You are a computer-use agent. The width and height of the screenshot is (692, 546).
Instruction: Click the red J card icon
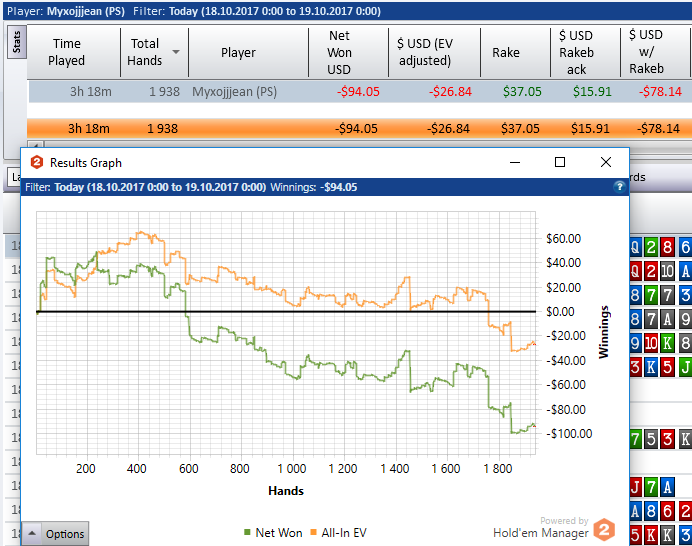pyautogui.click(x=636, y=487)
